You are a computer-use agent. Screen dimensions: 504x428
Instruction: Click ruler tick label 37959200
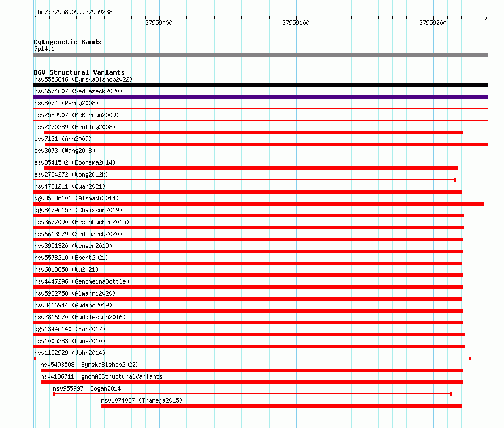[x=433, y=23]
